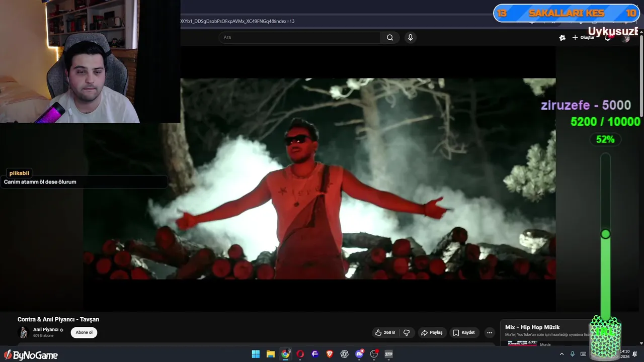Open the three-dot more actions menu
Image resolution: width=644 pixels, height=362 pixels.
pos(489,332)
